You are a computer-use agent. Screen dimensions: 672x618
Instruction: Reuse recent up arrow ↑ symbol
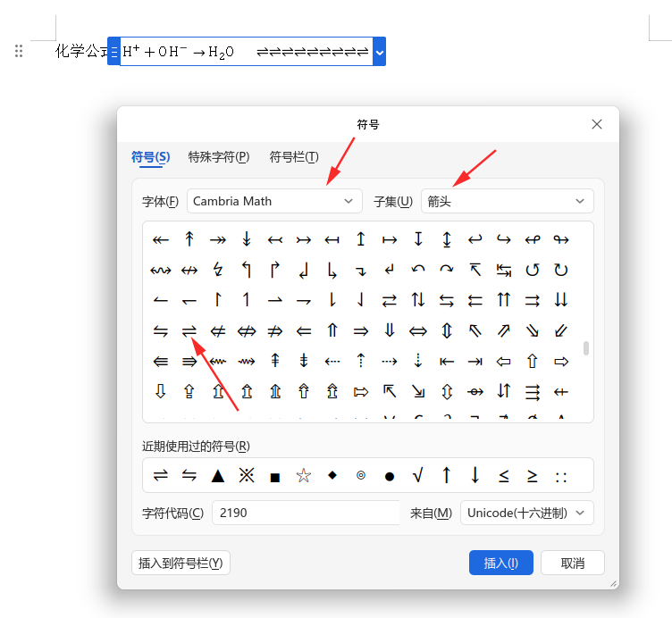[x=447, y=475]
